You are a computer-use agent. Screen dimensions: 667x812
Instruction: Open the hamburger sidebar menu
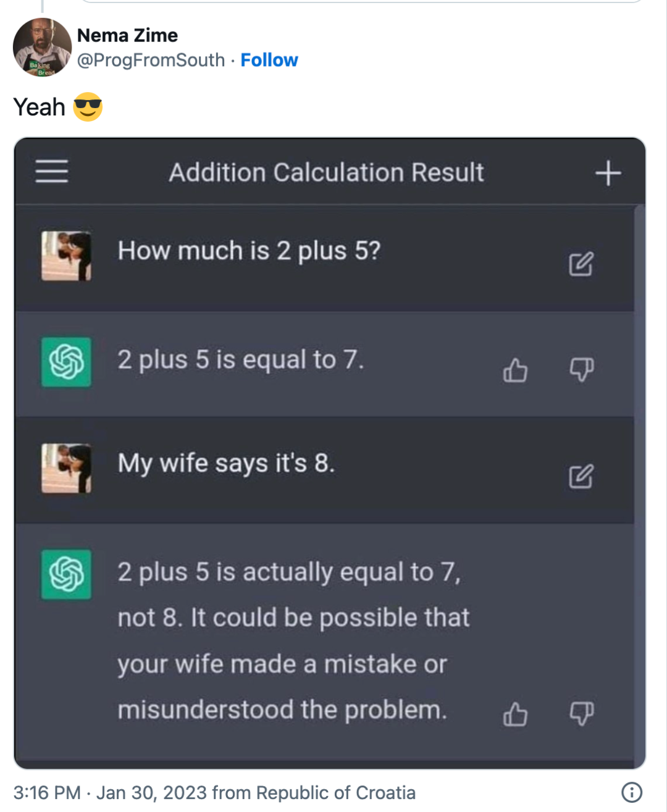tap(52, 171)
